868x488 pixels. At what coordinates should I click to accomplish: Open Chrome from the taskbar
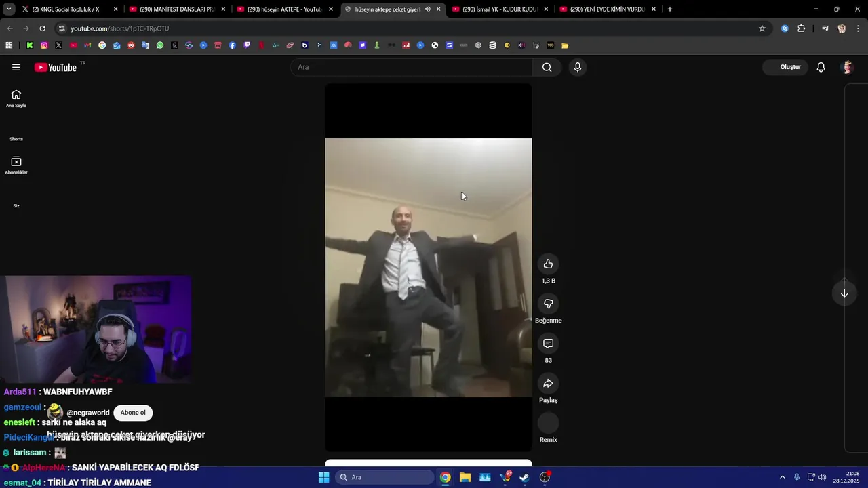pyautogui.click(x=445, y=477)
